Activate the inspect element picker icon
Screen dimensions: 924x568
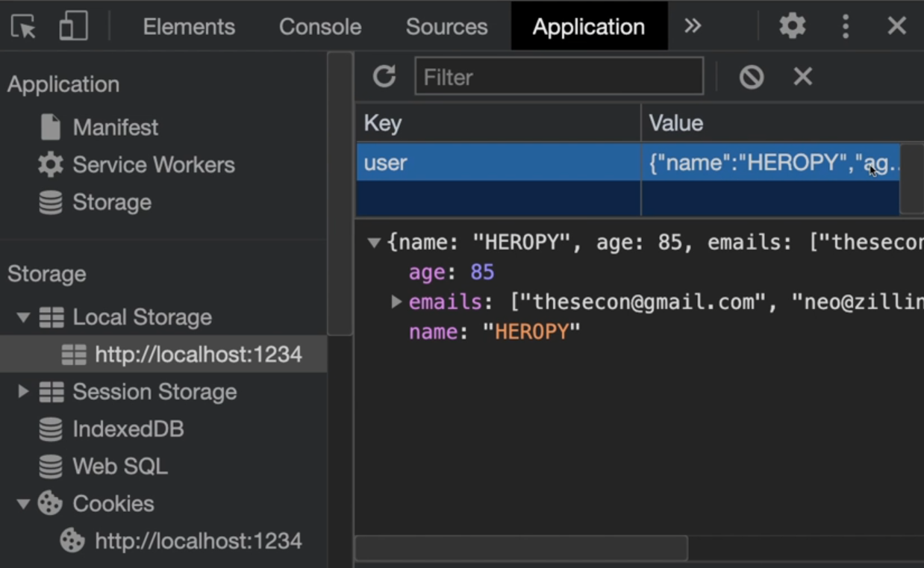click(24, 26)
